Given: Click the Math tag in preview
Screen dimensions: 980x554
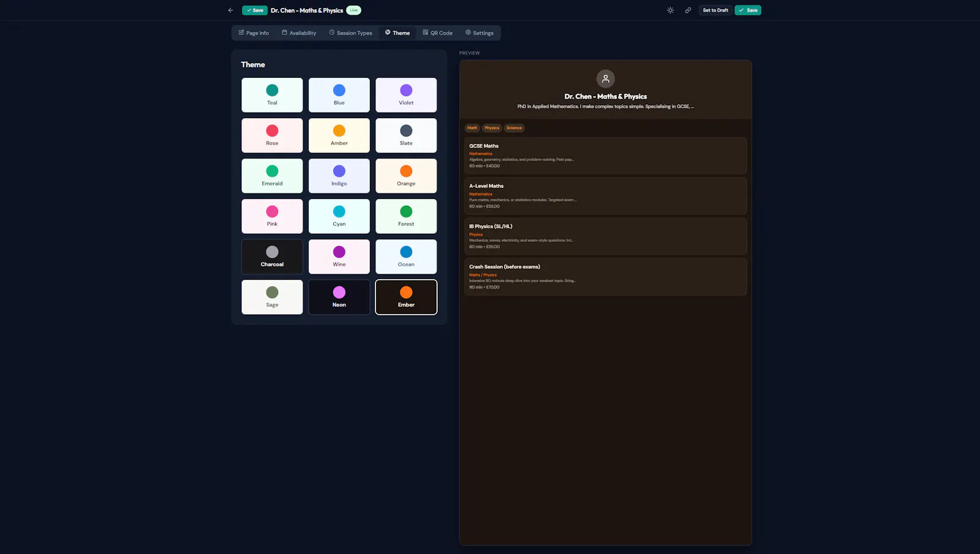Looking at the screenshot, I should tap(472, 128).
